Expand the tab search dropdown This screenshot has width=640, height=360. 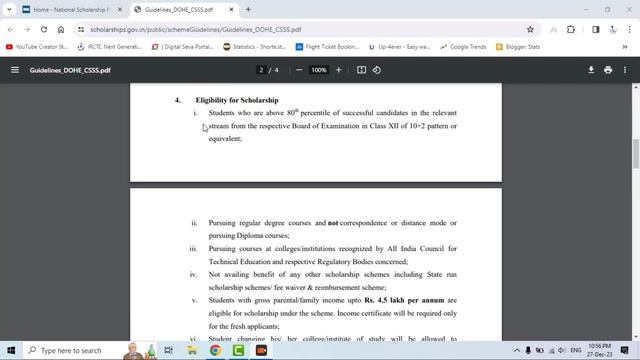pos(9,9)
